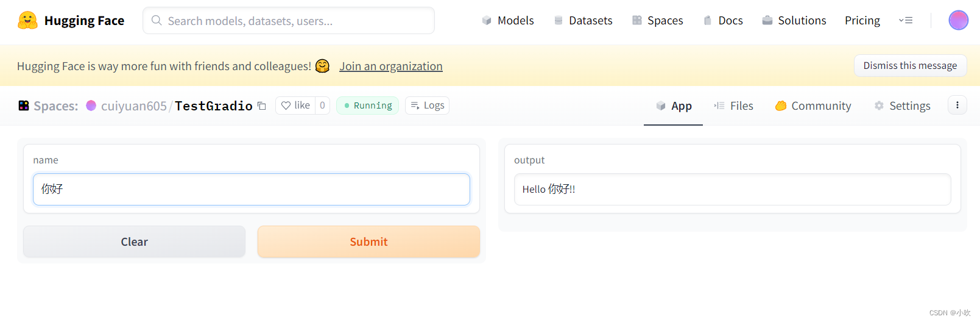The image size is (980, 322).
Task: Switch to the App tab
Action: [x=673, y=106]
